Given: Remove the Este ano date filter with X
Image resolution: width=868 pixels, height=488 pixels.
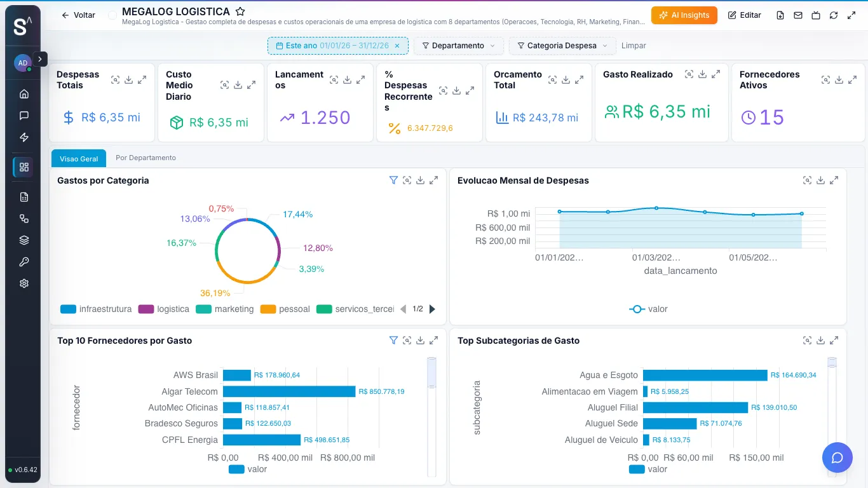Looking at the screenshot, I should (397, 46).
